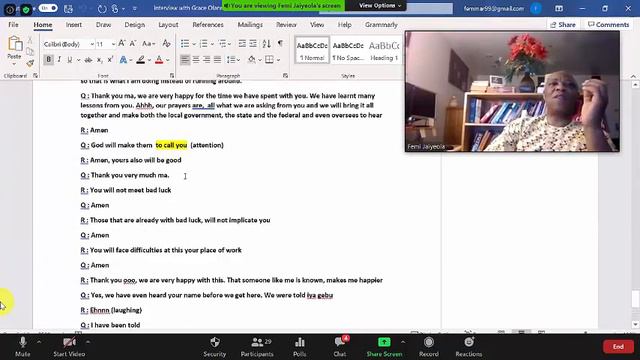Screen dimensions: 640x360
Task: Mute the microphone in Zoom toolbar
Action: tap(22, 347)
